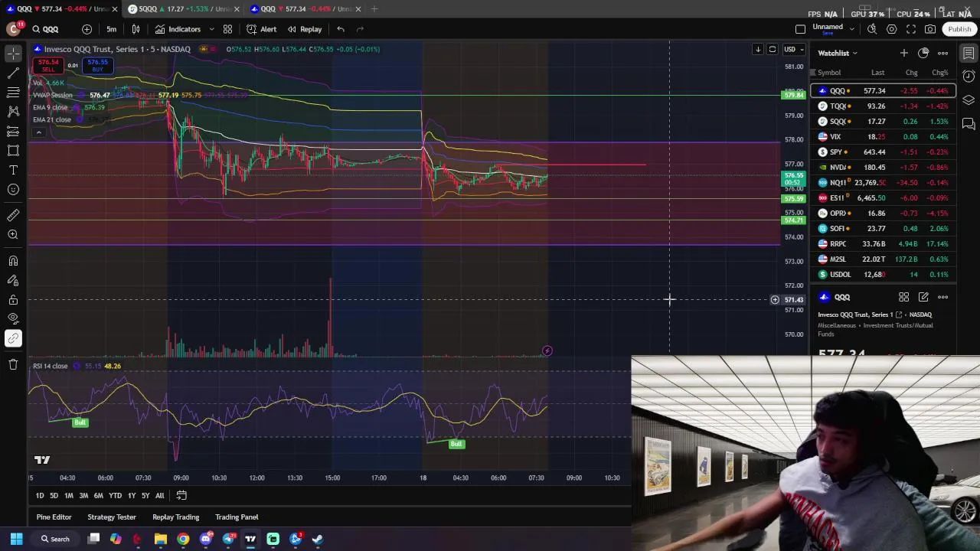
Task: Switch to the SQQQ 17.27 browser tab
Action: (x=184, y=8)
